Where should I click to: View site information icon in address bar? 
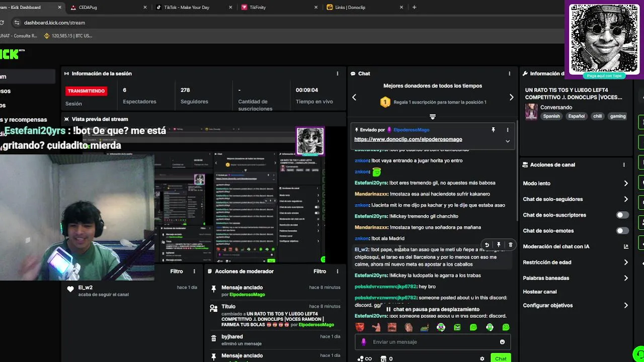point(17,23)
